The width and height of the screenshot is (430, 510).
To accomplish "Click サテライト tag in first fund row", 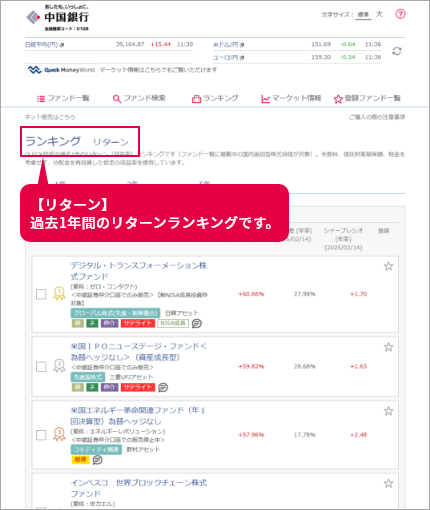I will [138, 323].
